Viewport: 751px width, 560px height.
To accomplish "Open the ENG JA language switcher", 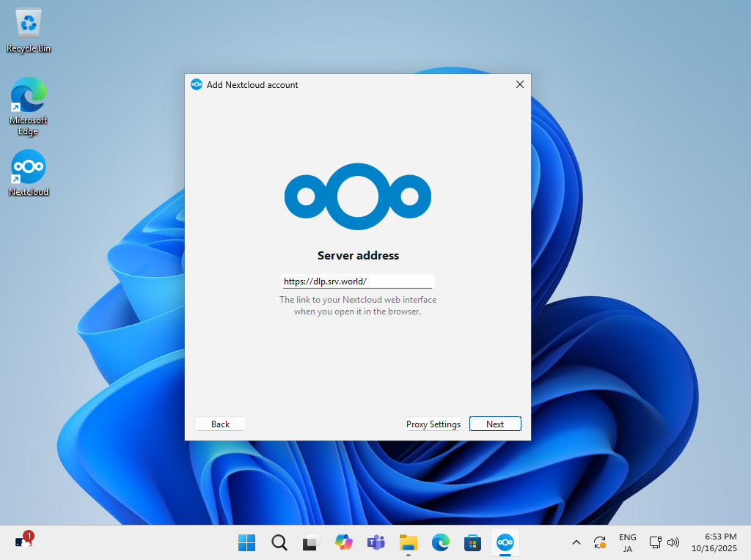I will 627,542.
